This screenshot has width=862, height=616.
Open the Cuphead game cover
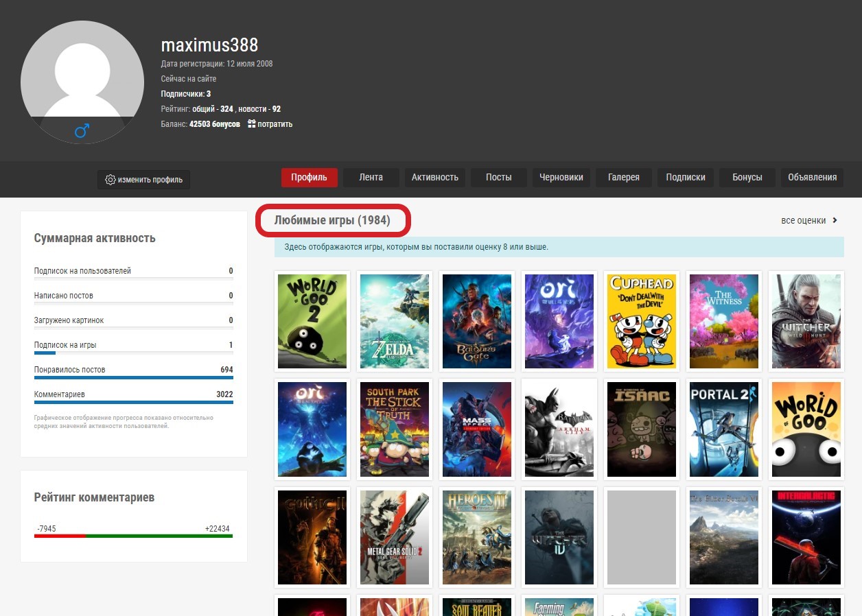(x=642, y=321)
